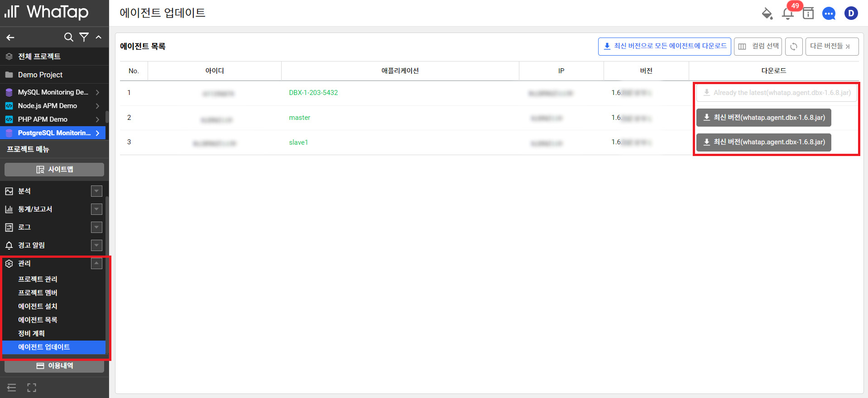The width and height of the screenshot is (868, 398).
Task: Open the theme paint bucket icon
Action: click(x=767, y=14)
